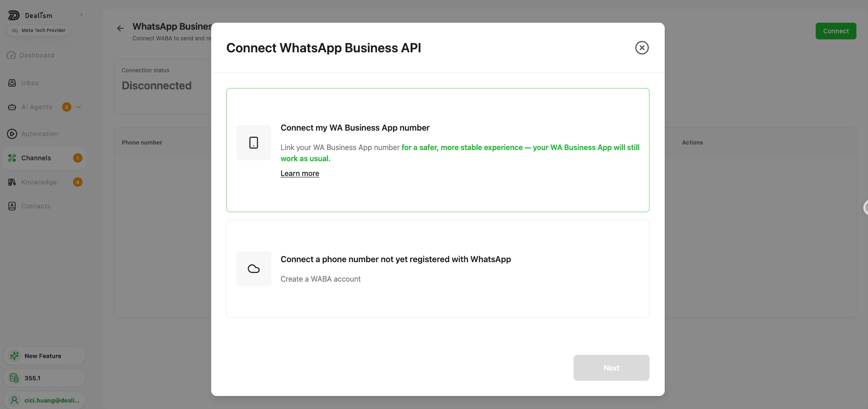This screenshot has height=409, width=868.
Task: Click the cloud icon in the second option
Action: (254, 269)
